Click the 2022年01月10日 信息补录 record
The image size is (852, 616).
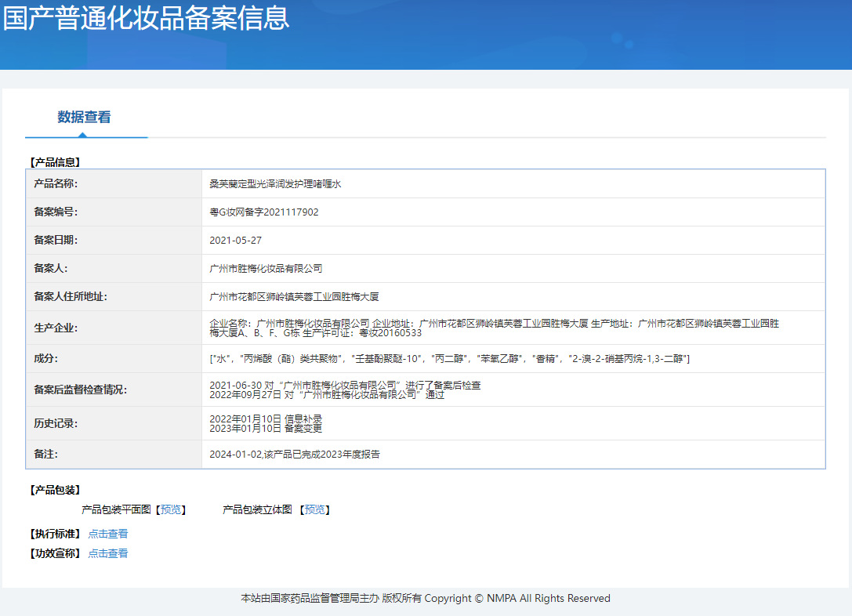[x=266, y=419]
